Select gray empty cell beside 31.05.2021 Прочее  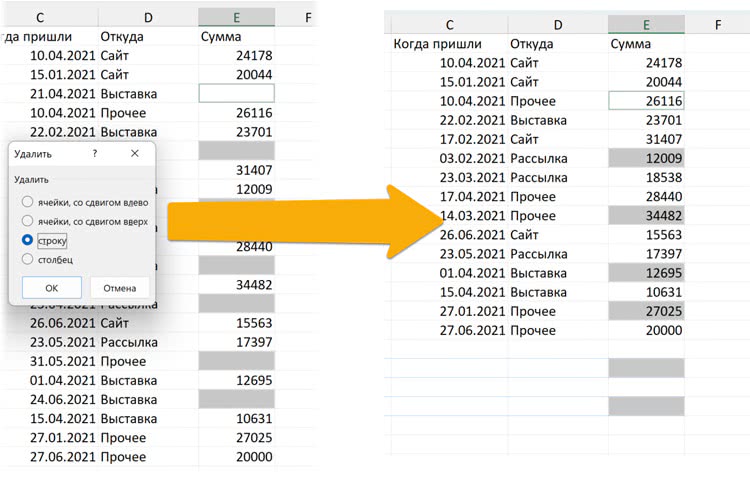(236, 361)
